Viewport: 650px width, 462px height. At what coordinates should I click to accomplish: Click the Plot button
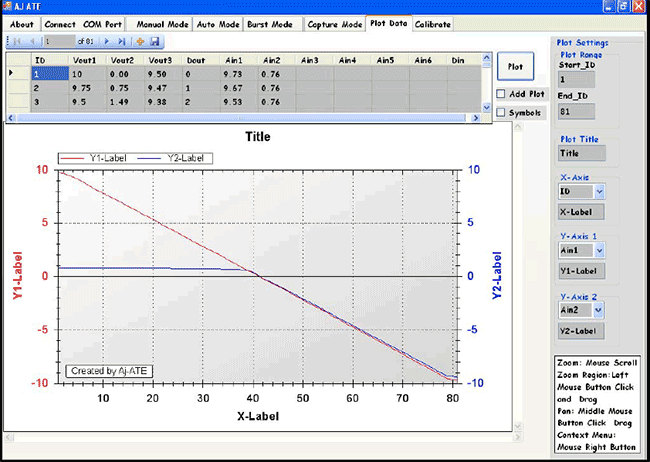point(515,66)
